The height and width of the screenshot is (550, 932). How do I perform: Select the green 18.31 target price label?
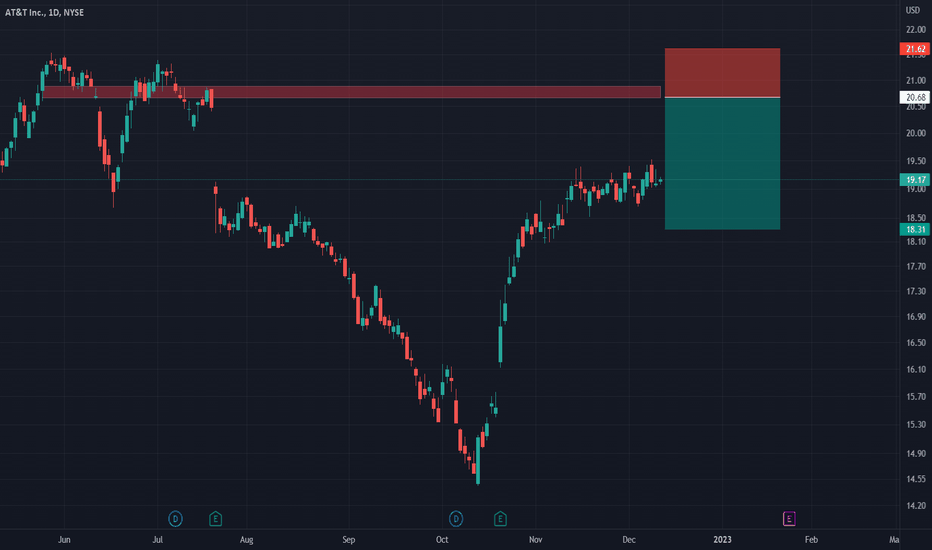(915, 230)
